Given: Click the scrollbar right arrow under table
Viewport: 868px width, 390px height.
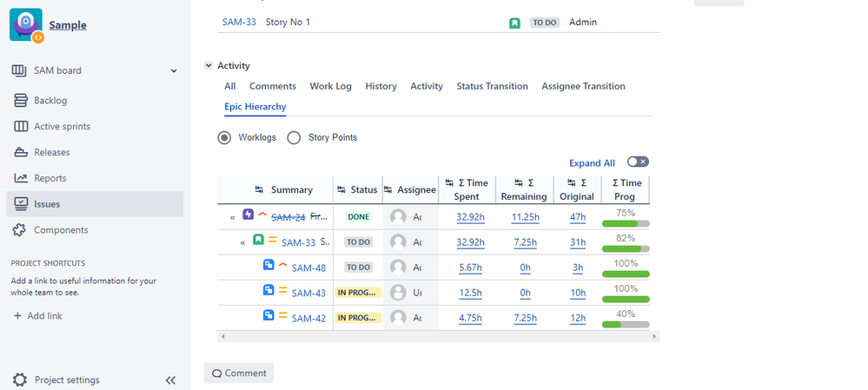Looking at the screenshot, I should 654,336.
